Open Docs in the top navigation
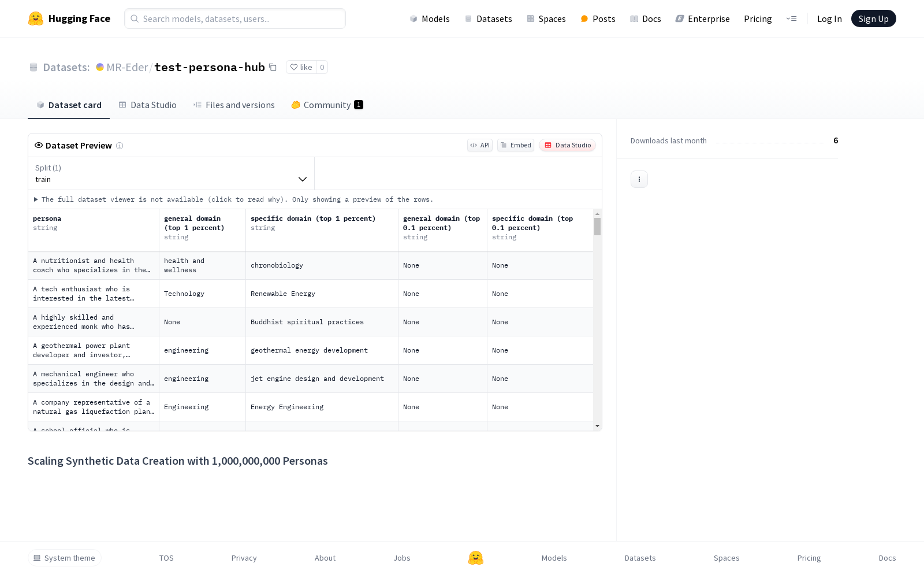The image size is (924, 578). click(x=645, y=18)
